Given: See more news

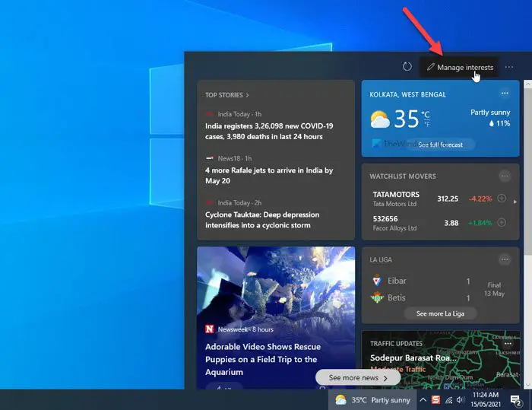Looking at the screenshot, I should (x=358, y=378).
